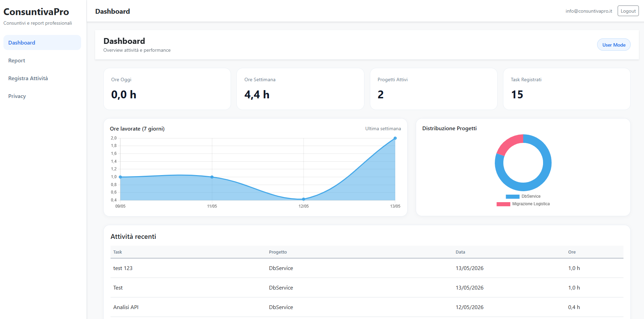Click 12/05/2026 date cell

[469, 307]
